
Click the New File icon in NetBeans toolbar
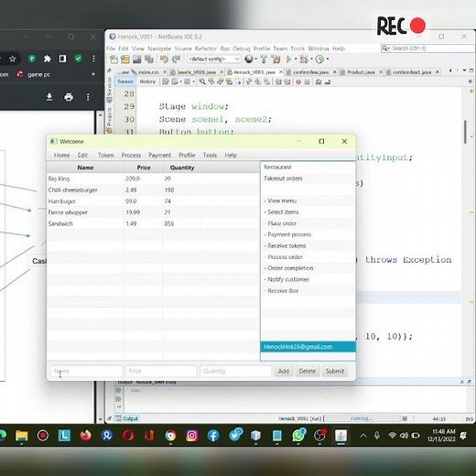click(x=114, y=59)
